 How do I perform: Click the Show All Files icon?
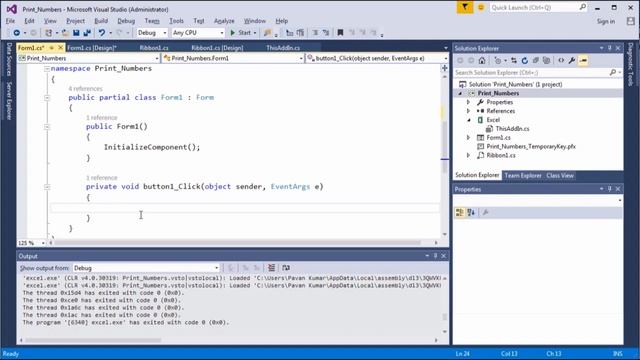click(x=547, y=60)
